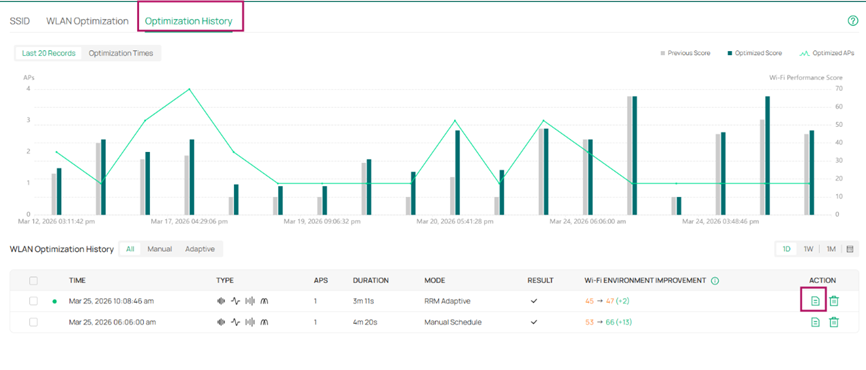This screenshot has height=370, width=866.
Task: Click result checkmark for RRM Adaptive row
Action: pyautogui.click(x=534, y=302)
